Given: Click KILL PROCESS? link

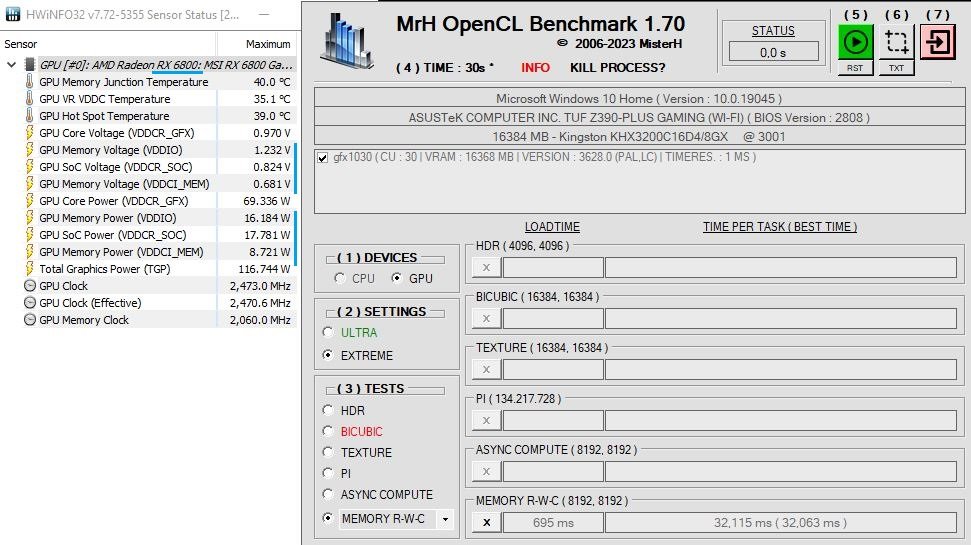Looking at the screenshot, I should (617, 68).
